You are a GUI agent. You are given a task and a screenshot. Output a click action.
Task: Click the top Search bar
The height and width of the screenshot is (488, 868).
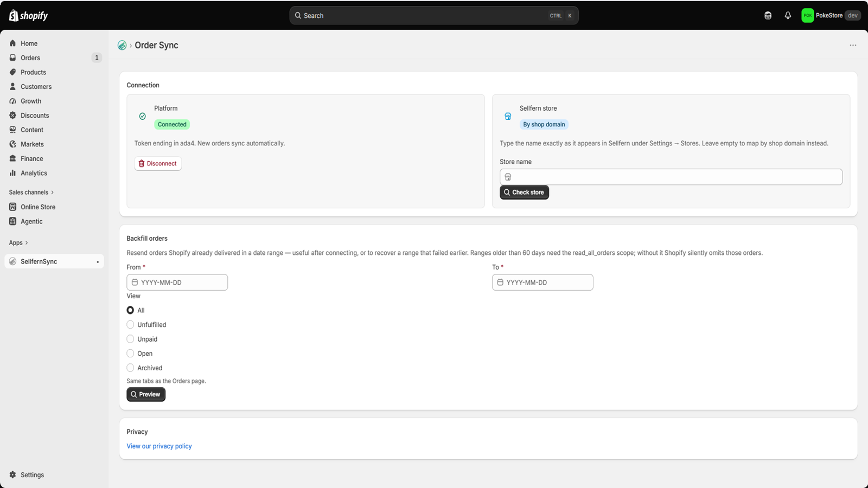point(434,16)
